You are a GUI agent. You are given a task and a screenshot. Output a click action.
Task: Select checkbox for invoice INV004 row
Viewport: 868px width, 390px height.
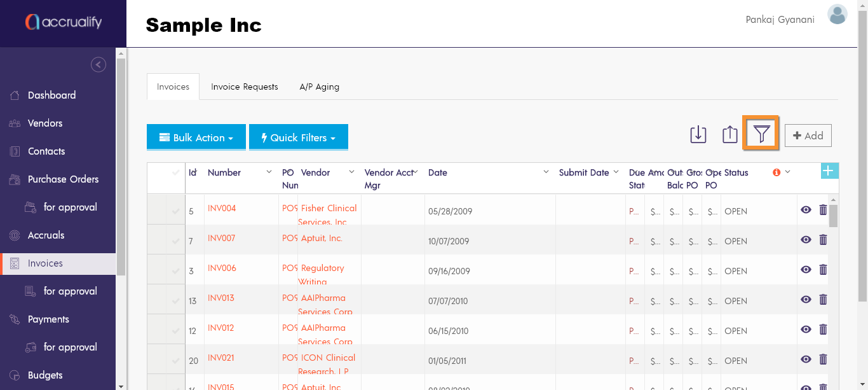175,211
